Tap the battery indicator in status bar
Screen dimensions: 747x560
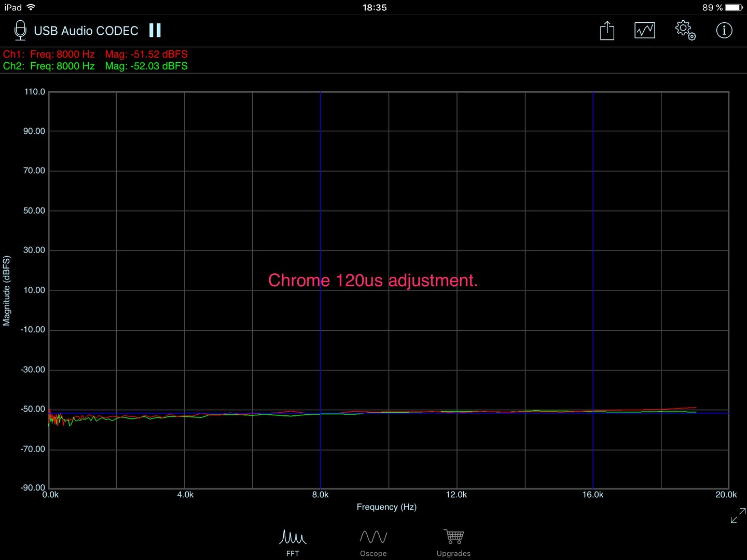pyautogui.click(x=734, y=7)
